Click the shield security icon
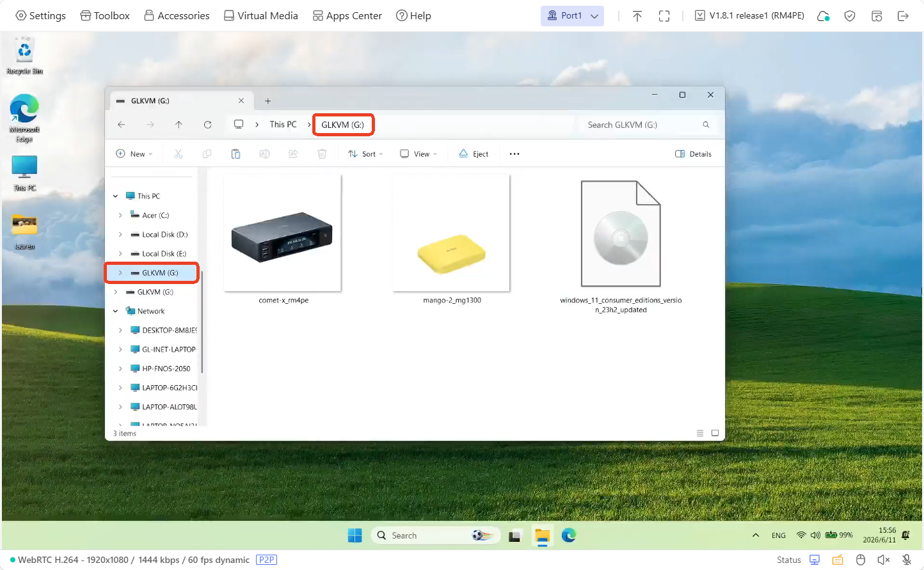Viewport: 924px width, 570px height. pos(850,16)
